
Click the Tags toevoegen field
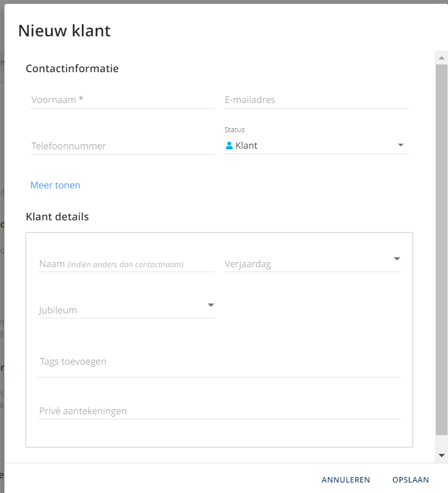click(x=219, y=362)
